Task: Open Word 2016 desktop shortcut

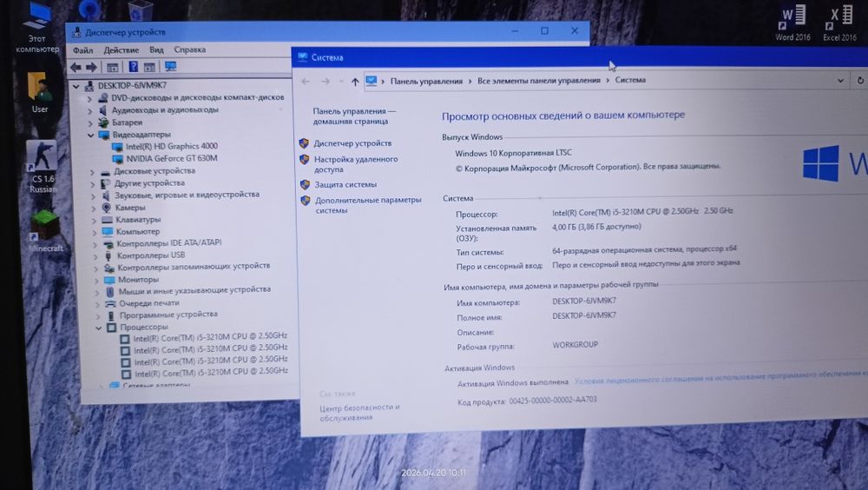Action: tap(792, 23)
